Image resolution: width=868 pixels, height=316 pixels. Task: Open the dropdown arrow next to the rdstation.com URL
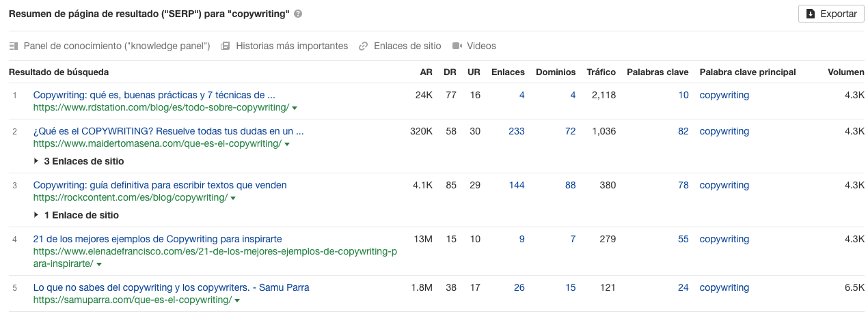[295, 108]
